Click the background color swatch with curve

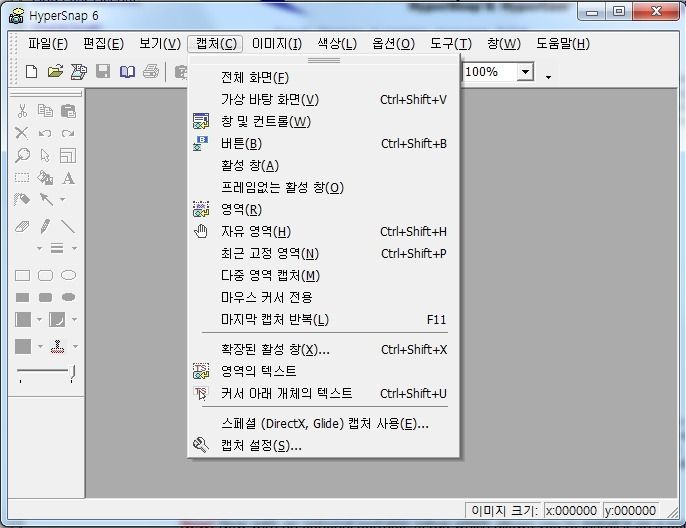57,319
